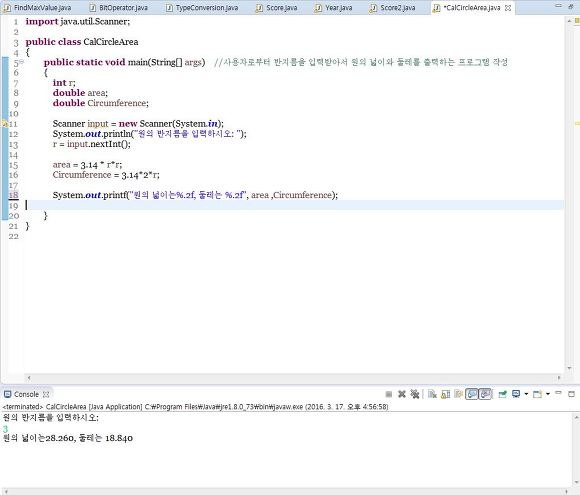
Task: Toggle Scroll Lock in Console
Action: pyautogui.click(x=446, y=394)
